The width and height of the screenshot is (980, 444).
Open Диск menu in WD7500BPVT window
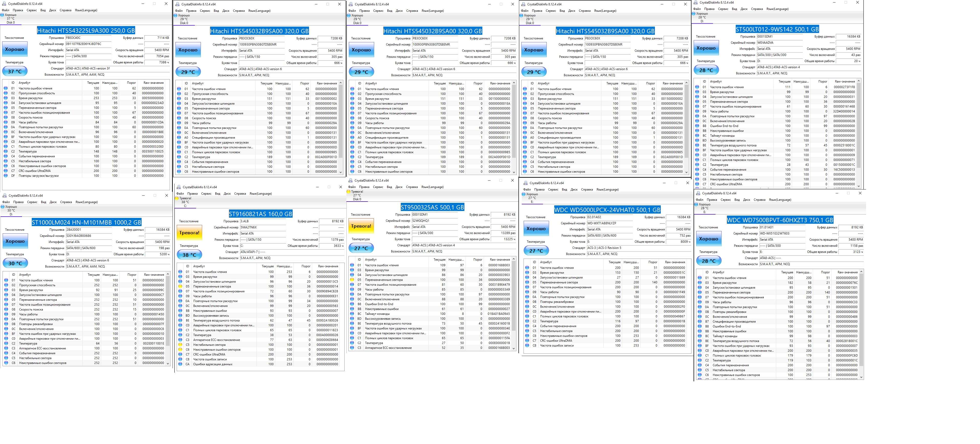pyautogui.click(x=747, y=199)
